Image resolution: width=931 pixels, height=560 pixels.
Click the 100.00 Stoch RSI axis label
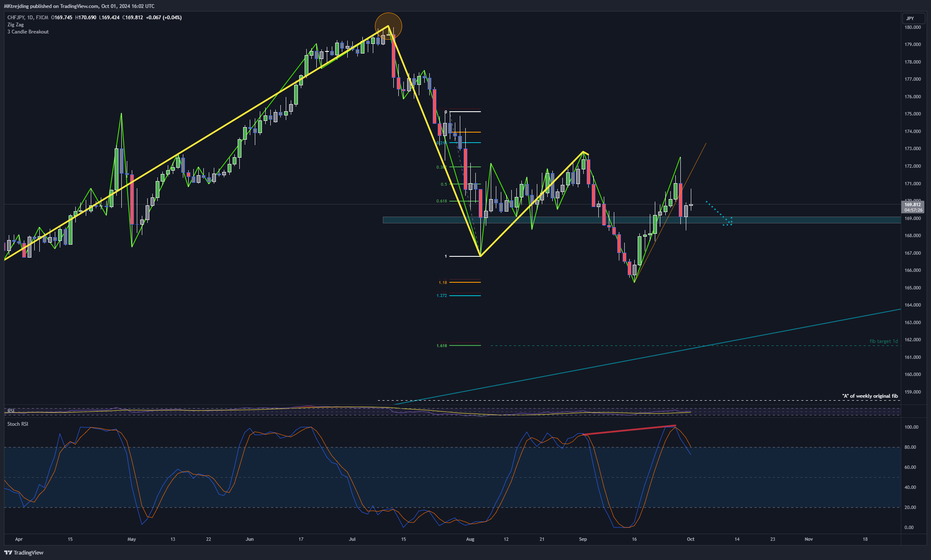[911, 427]
